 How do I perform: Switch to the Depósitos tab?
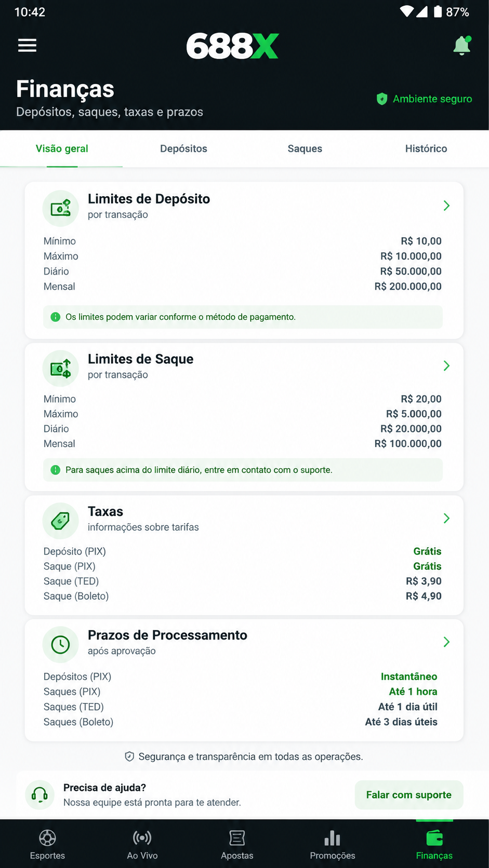183,148
